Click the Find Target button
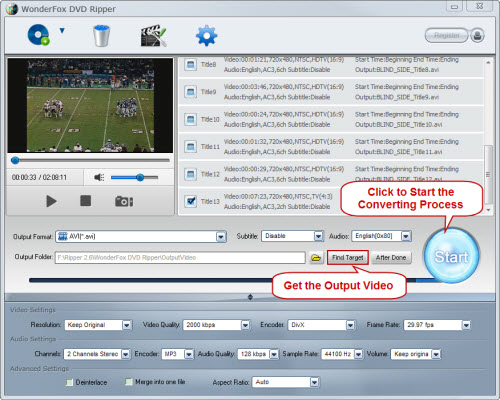 [x=348, y=258]
